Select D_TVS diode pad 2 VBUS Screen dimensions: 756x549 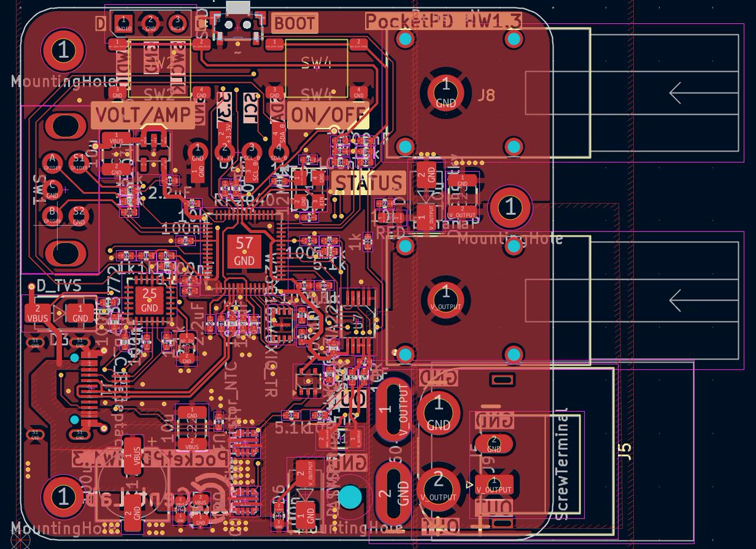pos(38,314)
